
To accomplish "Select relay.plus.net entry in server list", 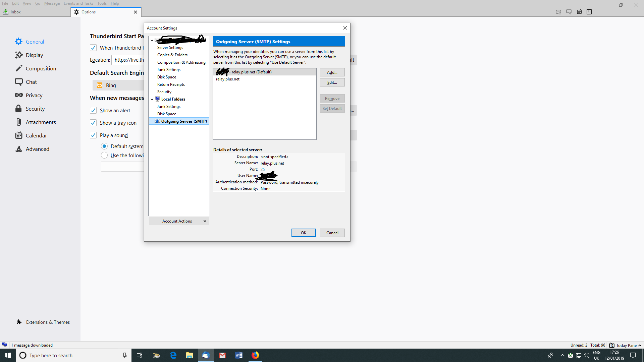I will point(228,79).
